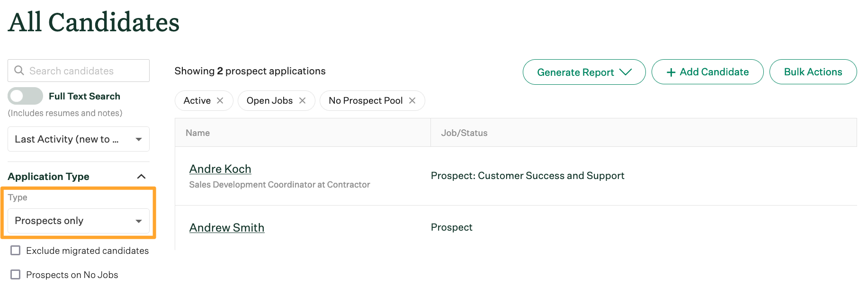Click the Add Candidate button
868x287 pixels.
point(707,72)
